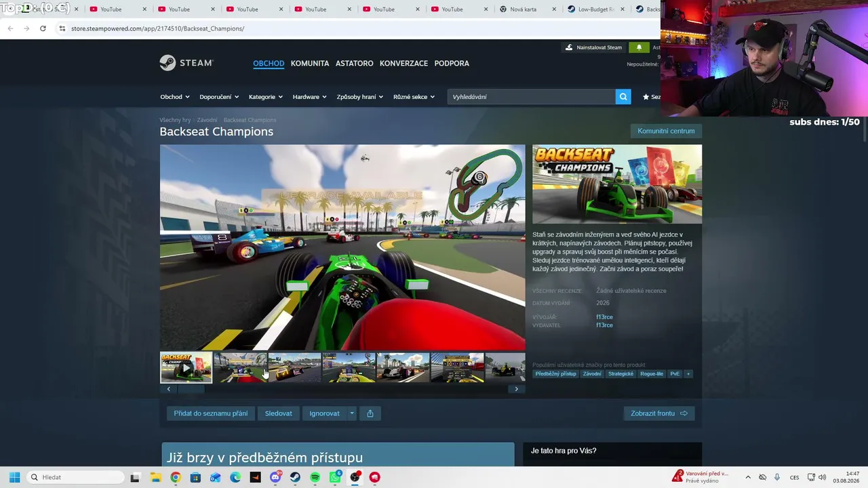
Task: Click the browser forward arrow
Action: [26, 28]
